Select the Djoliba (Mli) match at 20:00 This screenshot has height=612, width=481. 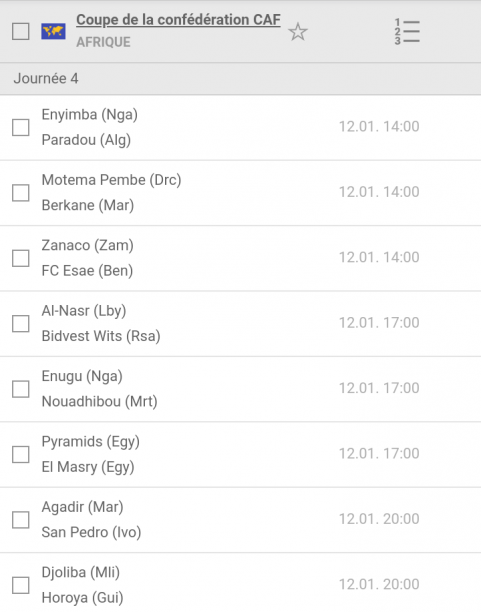point(240,584)
